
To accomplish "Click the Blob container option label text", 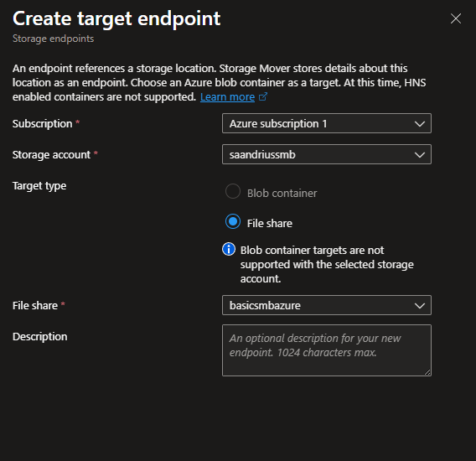I will pyautogui.click(x=282, y=193).
